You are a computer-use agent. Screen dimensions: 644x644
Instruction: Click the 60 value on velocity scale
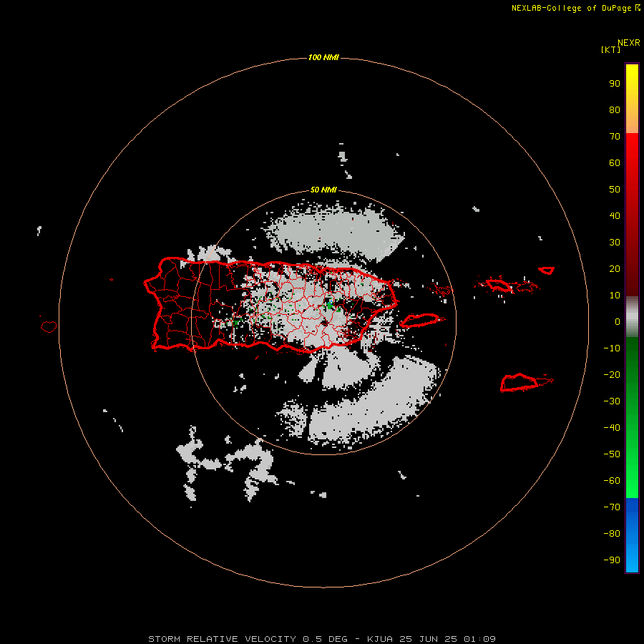point(615,163)
